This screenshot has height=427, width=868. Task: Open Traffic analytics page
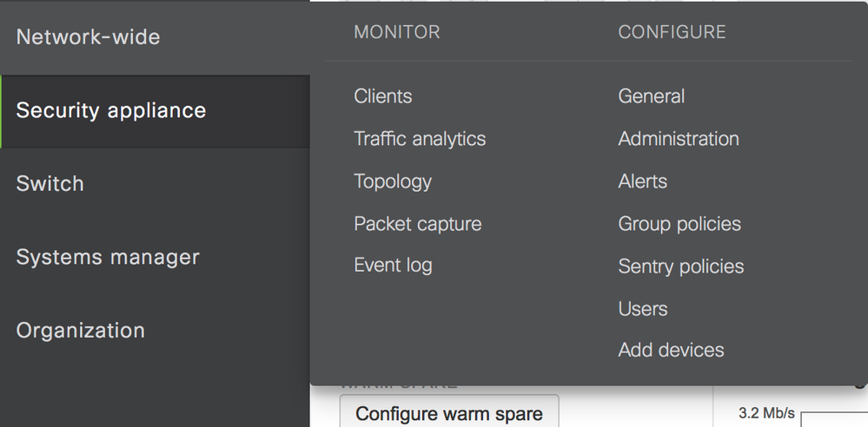tap(420, 139)
